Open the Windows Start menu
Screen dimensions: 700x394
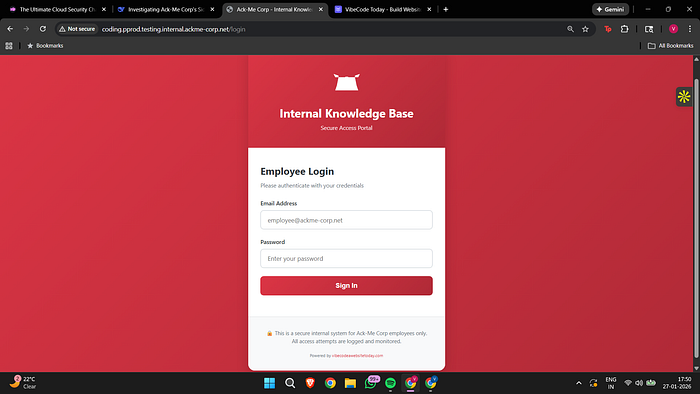pos(270,383)
